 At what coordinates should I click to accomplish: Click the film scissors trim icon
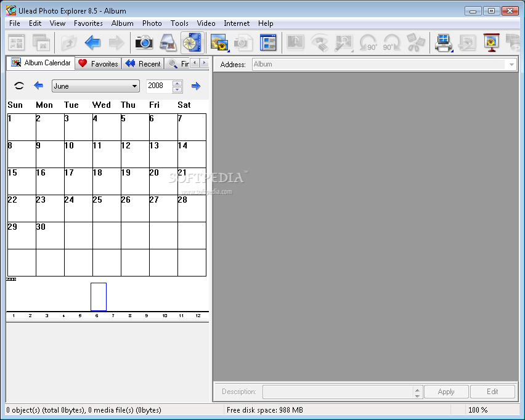coord(415,42)
